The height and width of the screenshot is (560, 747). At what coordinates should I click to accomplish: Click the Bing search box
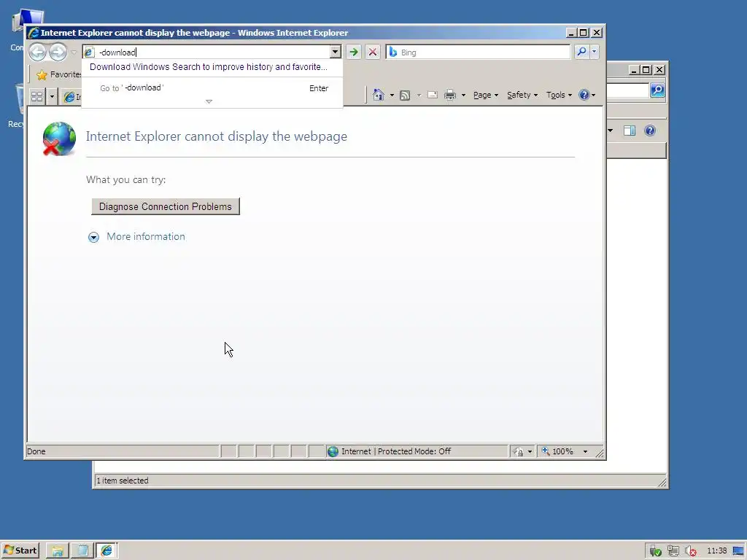pos(478,52)
